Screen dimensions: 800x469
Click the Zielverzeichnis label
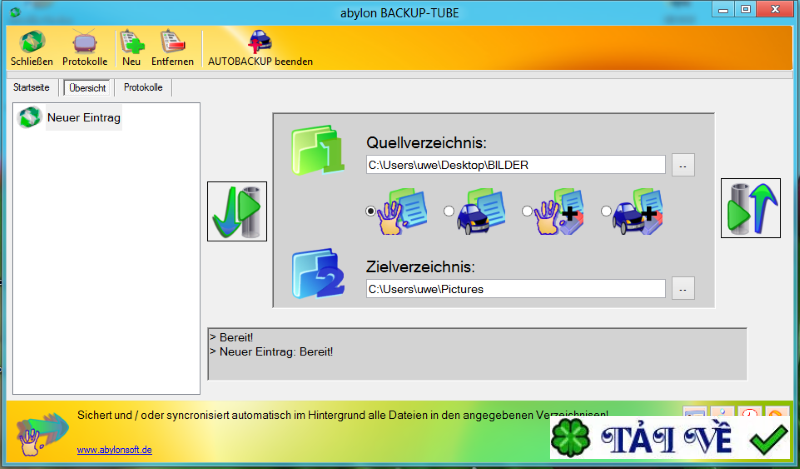click(420, 266)
